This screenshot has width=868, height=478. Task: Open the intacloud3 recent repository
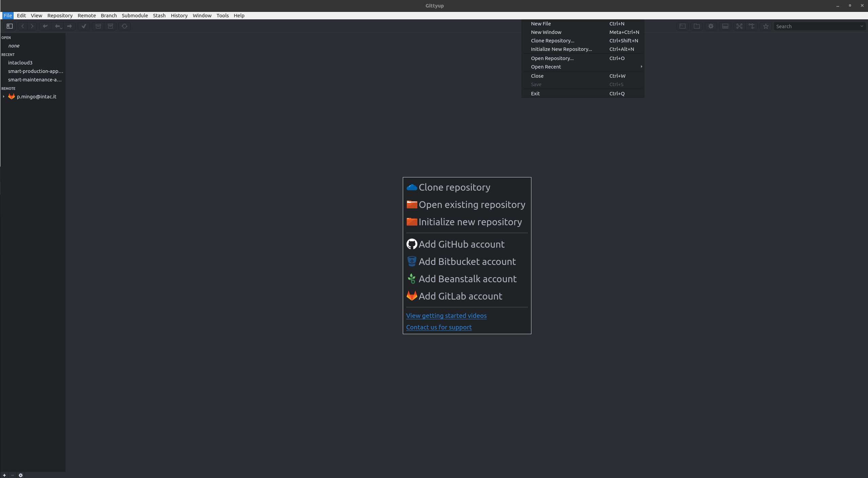20,63
